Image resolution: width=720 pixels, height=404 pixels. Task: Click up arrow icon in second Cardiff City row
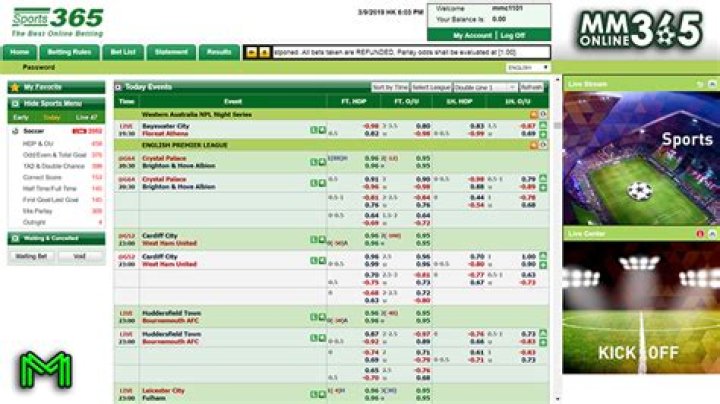(x=543, y=256)
